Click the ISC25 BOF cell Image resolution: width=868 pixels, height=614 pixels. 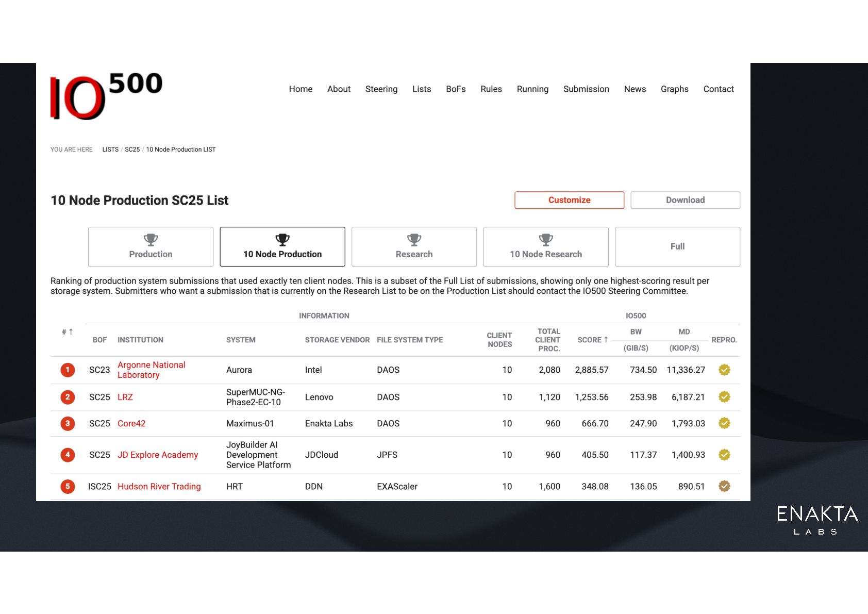coord(99,486)
